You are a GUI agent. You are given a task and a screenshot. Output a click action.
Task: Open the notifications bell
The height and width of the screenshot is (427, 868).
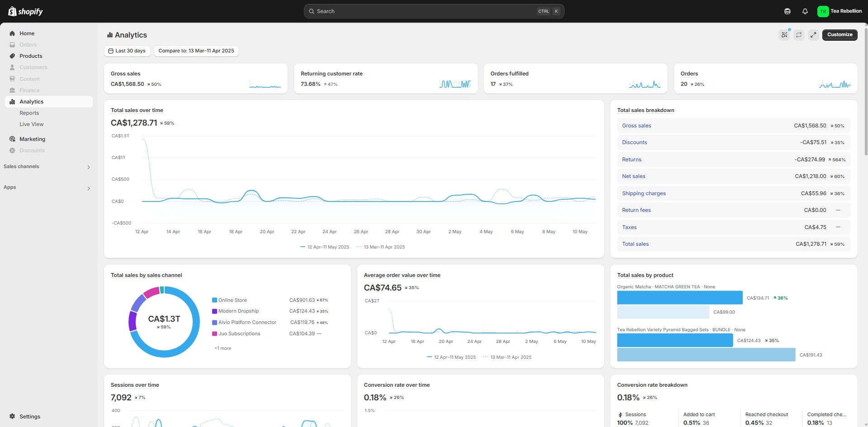pos(805,11)
